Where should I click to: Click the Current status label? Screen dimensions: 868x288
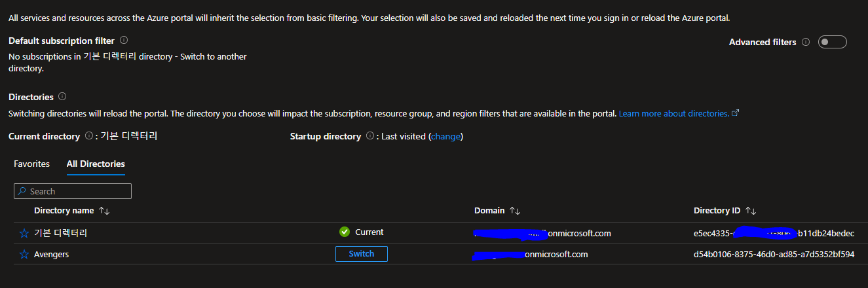[369, 232]
